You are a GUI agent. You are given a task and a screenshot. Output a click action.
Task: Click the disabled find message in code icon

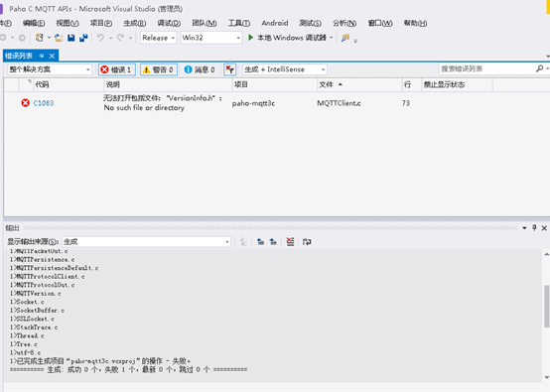coord(243,241)
